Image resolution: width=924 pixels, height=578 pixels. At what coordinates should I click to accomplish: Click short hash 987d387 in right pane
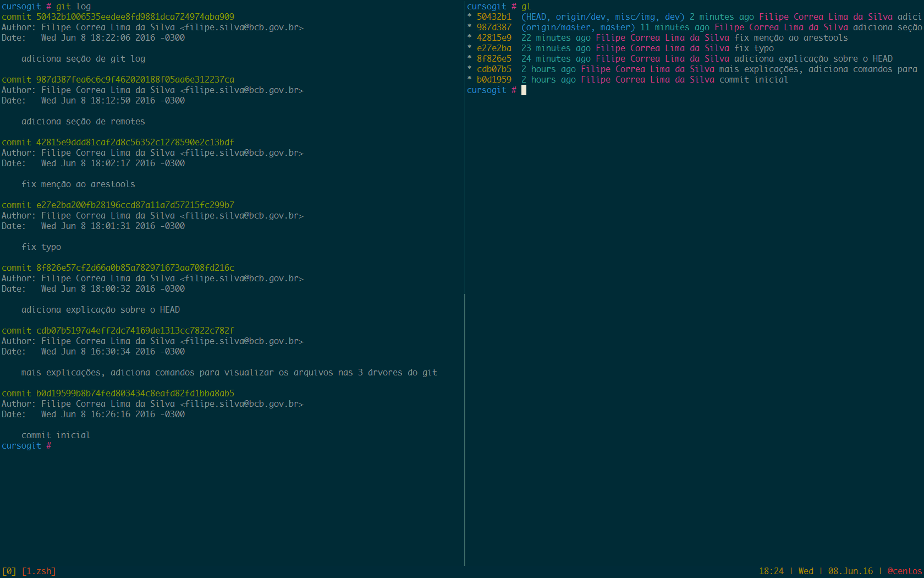494,28
